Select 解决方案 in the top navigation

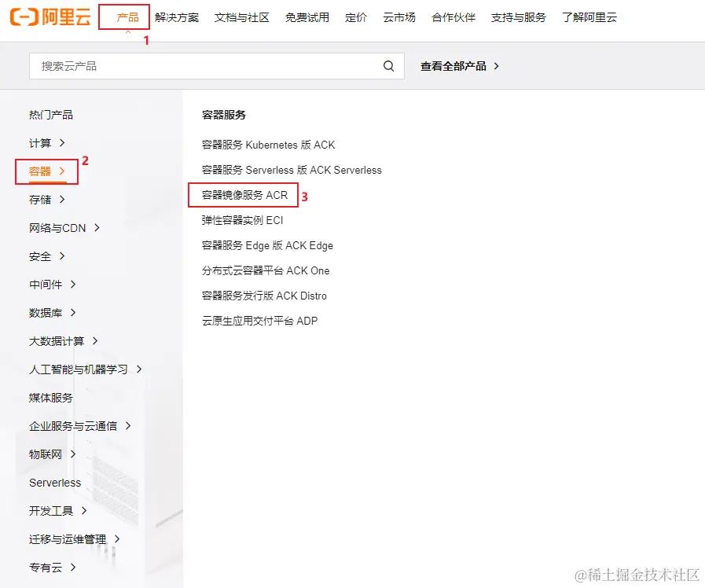point(178,17)
